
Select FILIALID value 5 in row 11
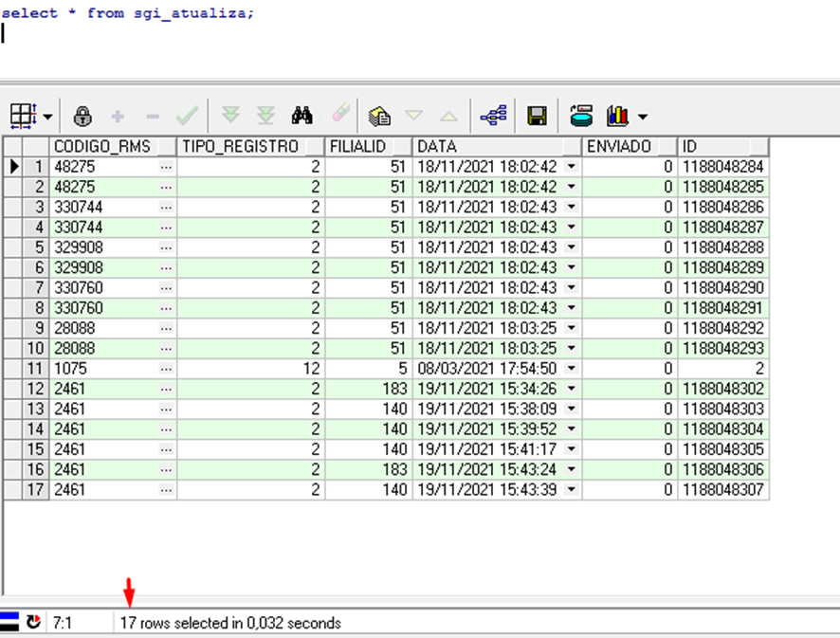(x=369, y=369)
